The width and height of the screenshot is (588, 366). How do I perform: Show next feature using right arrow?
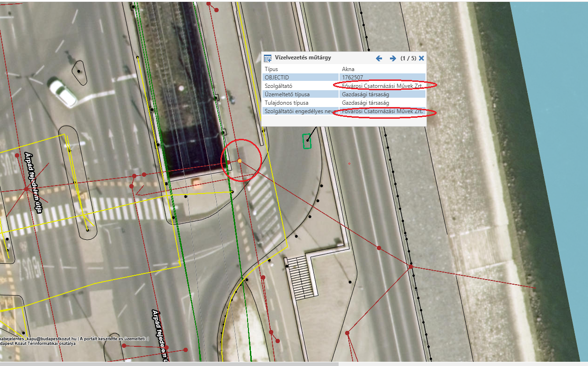point(393,58)
